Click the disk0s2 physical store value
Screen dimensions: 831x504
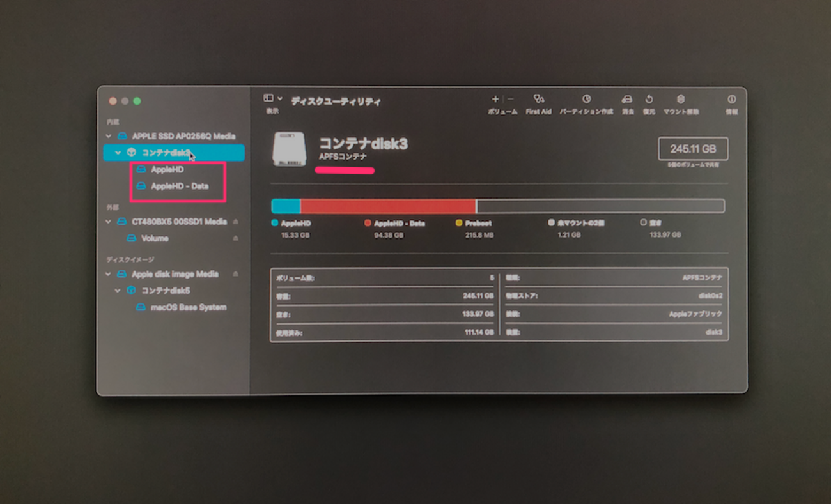[x=711, y=296]
